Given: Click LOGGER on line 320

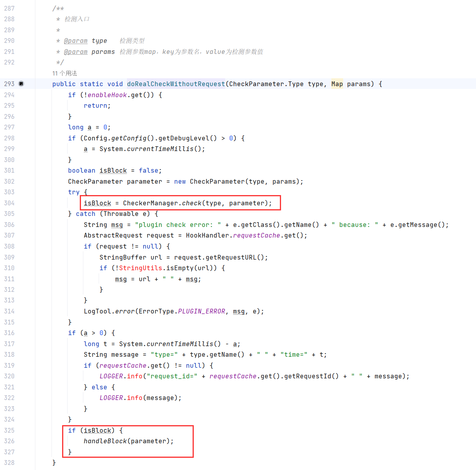Looking at the screenshot, I should (111, 376).
